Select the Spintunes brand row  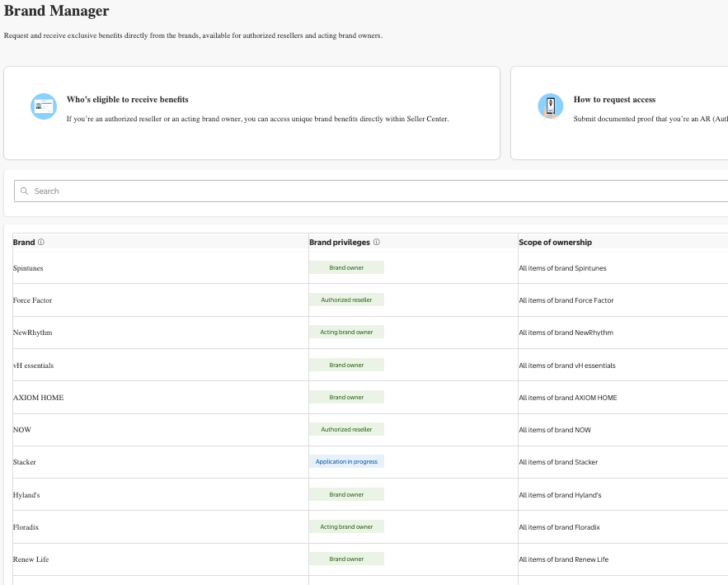(x=370, y=267)
